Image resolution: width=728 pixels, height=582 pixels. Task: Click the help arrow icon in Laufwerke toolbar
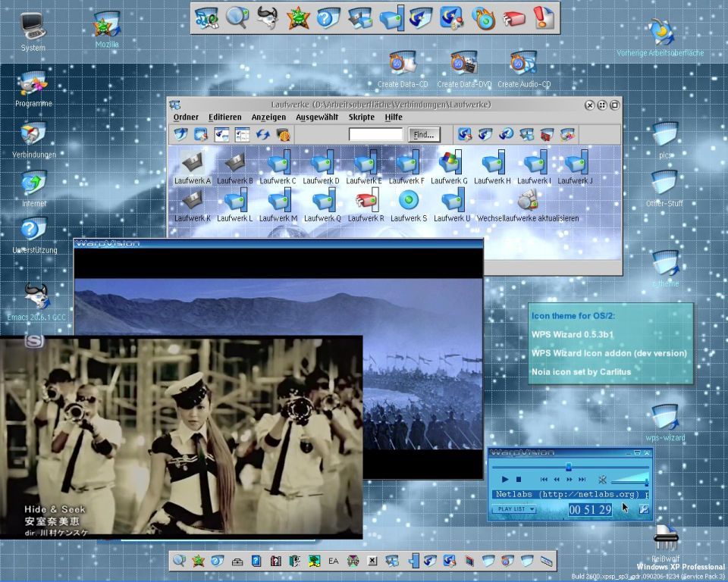coord(506,135)
